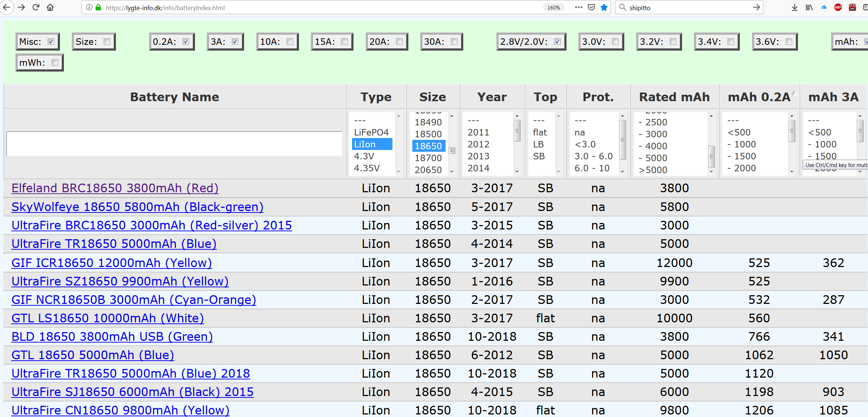Select '3.0 - 6.0' in Prot. filter list
The height and width of the screenshot is (417, 868).
[594, 156]
